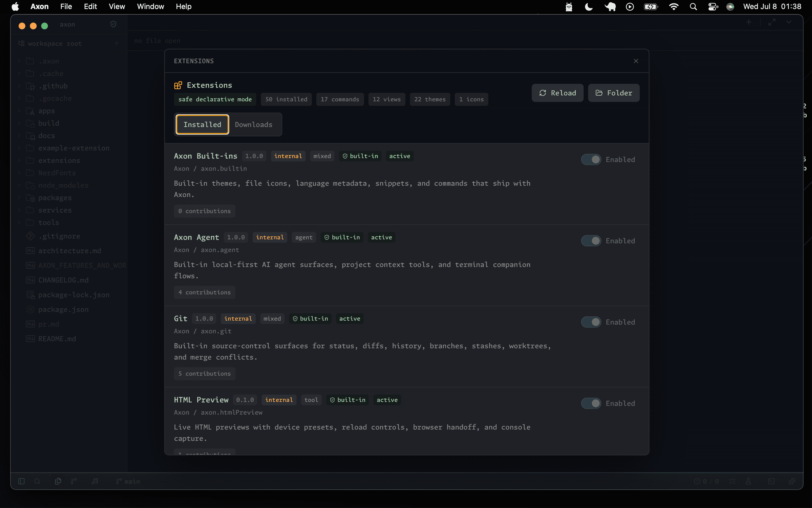This screenshot has height=508, width=812.
Task: Expand the docs folder chevron
Action: [x=19, y=136]
